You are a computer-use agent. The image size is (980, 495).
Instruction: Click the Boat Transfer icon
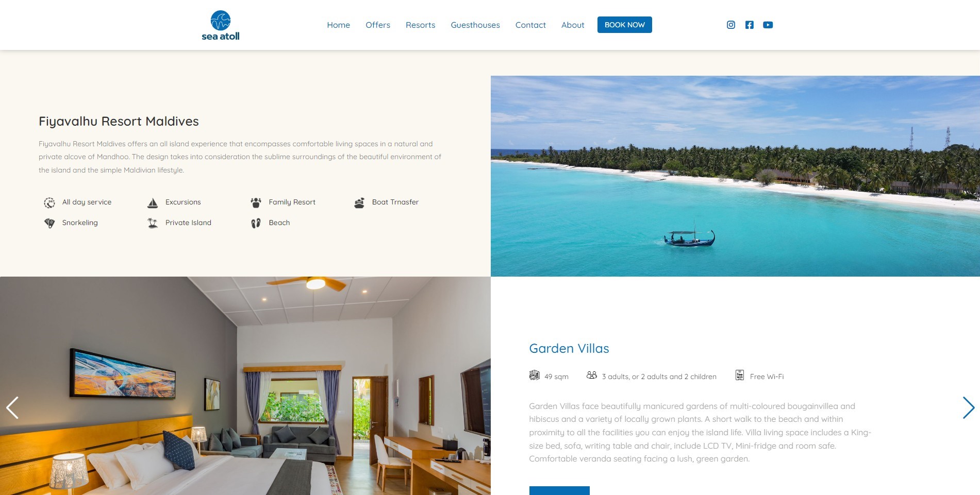359,202
